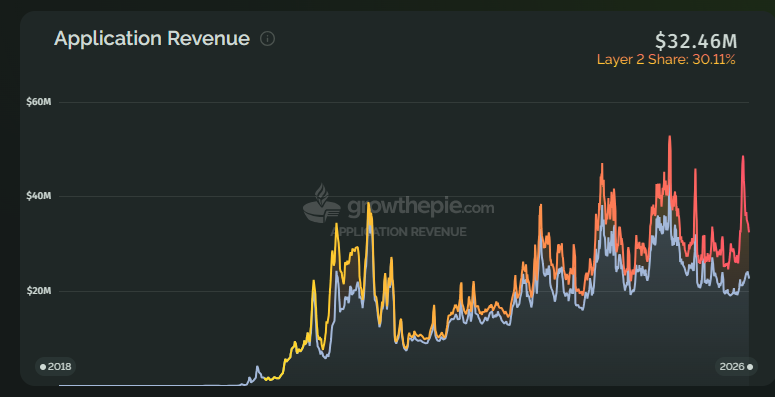Click the final red data point at chart end
The image size is (775, 401).
[749, 231]
